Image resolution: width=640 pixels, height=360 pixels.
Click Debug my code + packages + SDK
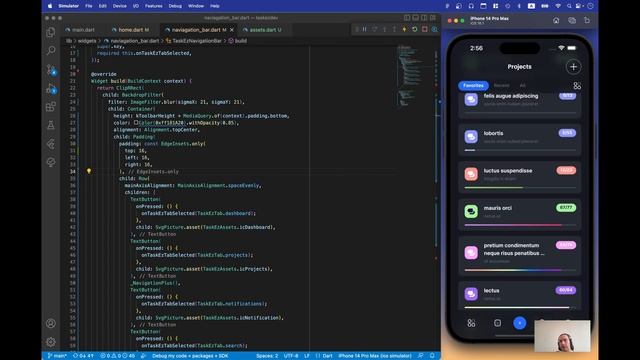[x=190, y=356]
